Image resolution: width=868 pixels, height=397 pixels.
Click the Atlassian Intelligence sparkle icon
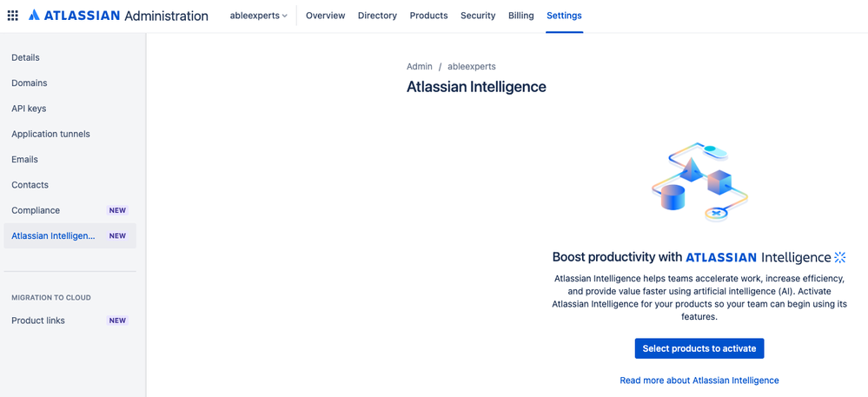click(840, 257)
